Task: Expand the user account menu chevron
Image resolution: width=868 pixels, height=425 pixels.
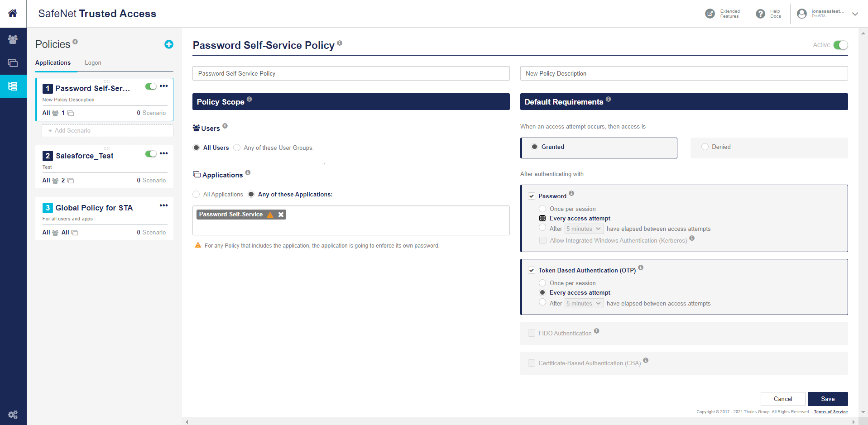Action: pyautogui.click(x=855, y=14)
